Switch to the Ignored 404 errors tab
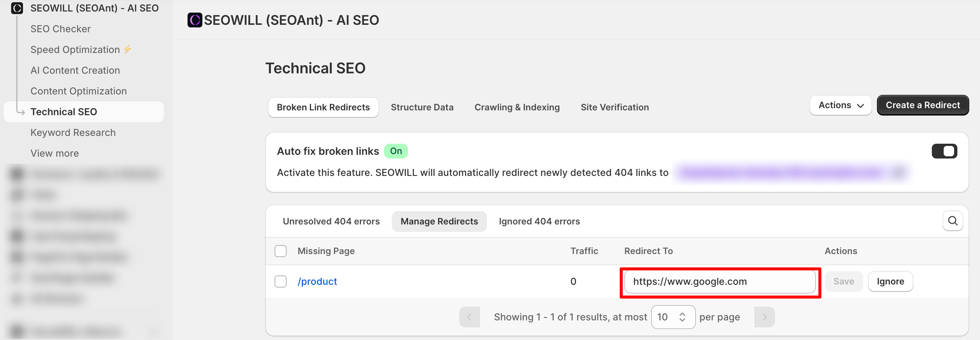The width and height of the screenshot is (980, 340). (x=539, y=221)
